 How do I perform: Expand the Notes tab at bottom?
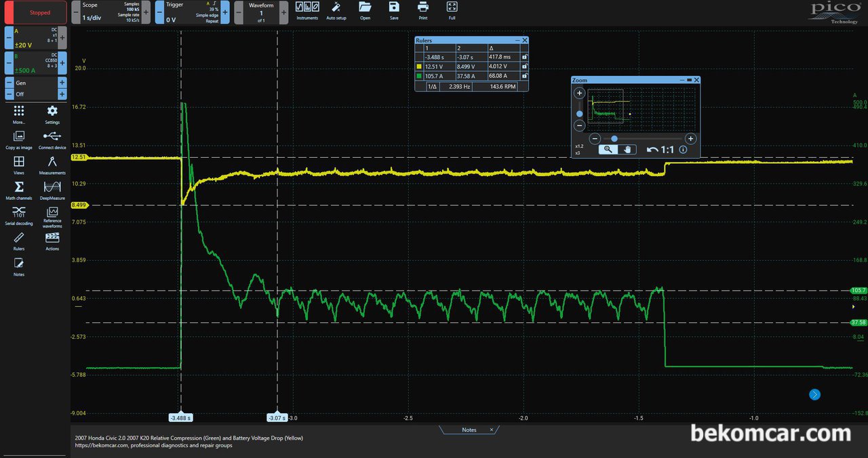coord(469,430)
